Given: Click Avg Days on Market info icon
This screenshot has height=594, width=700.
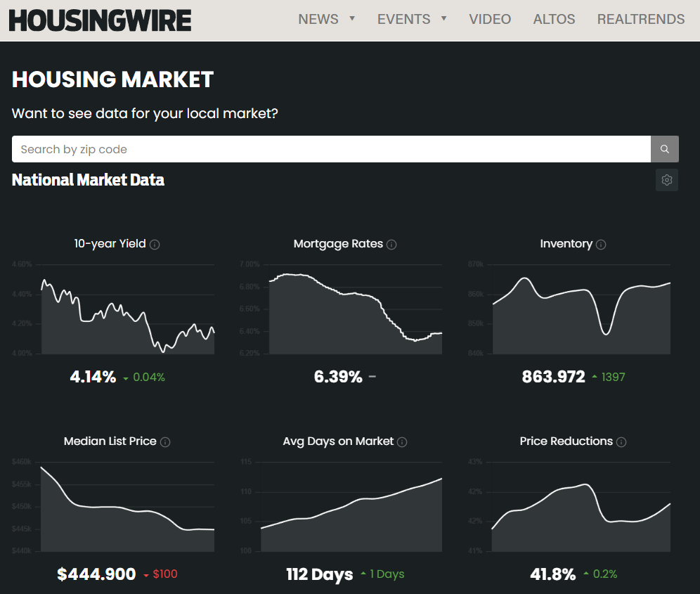Looking at the screenshot, I should coord(402,442).
